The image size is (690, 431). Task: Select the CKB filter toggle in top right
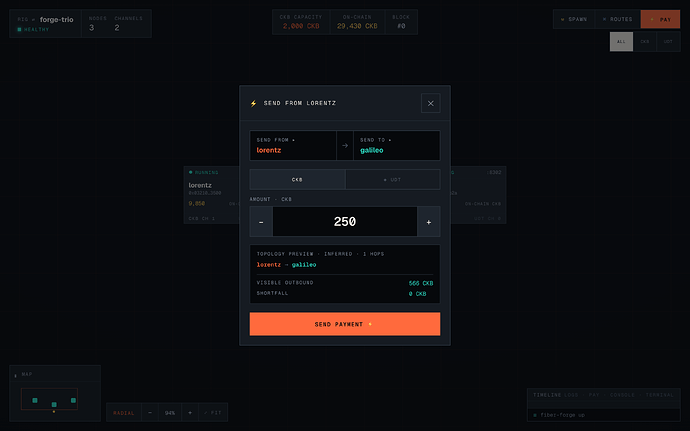645,42
